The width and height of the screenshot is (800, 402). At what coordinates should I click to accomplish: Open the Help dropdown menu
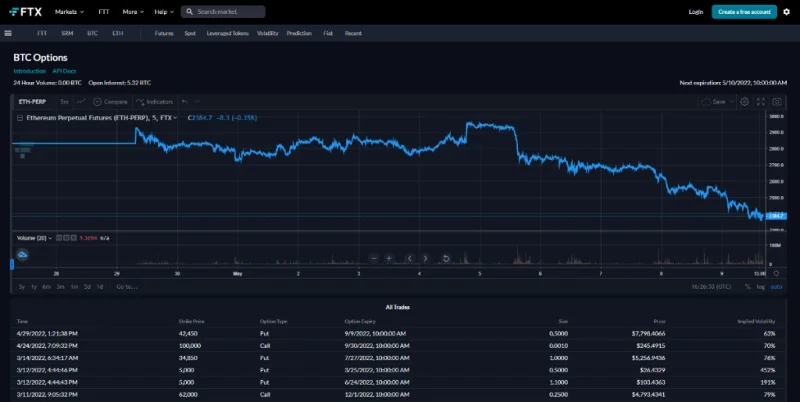click(164, 12)
